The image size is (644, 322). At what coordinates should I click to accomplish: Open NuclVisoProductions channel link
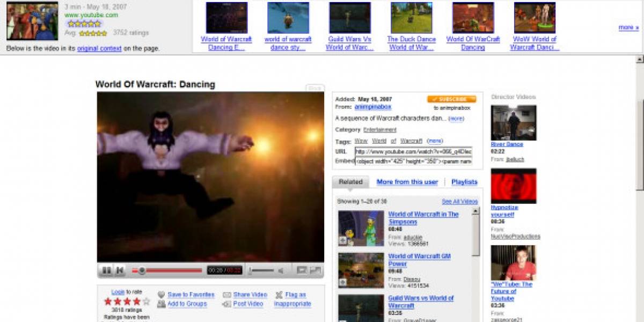(516, 236)
